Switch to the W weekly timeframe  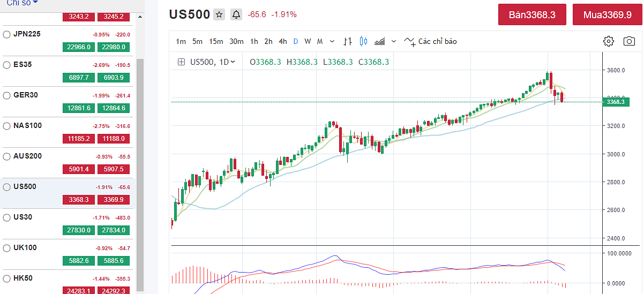point(308,41)
